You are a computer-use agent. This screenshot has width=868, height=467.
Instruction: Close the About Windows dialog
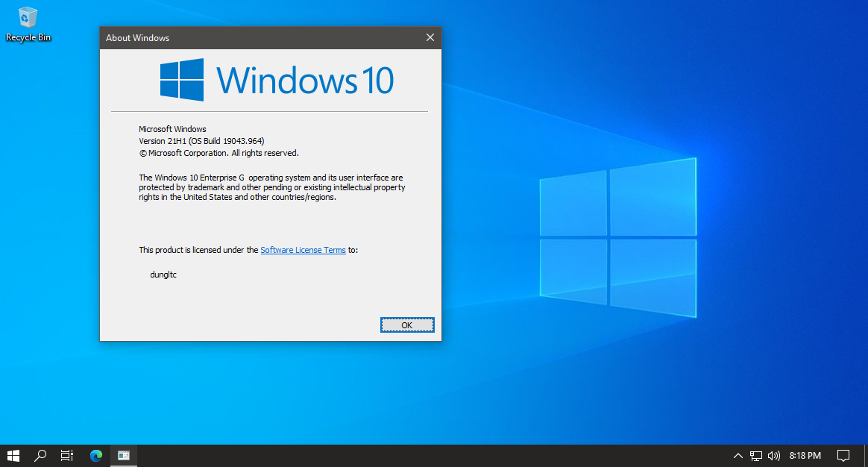click(x=430, y=37)
